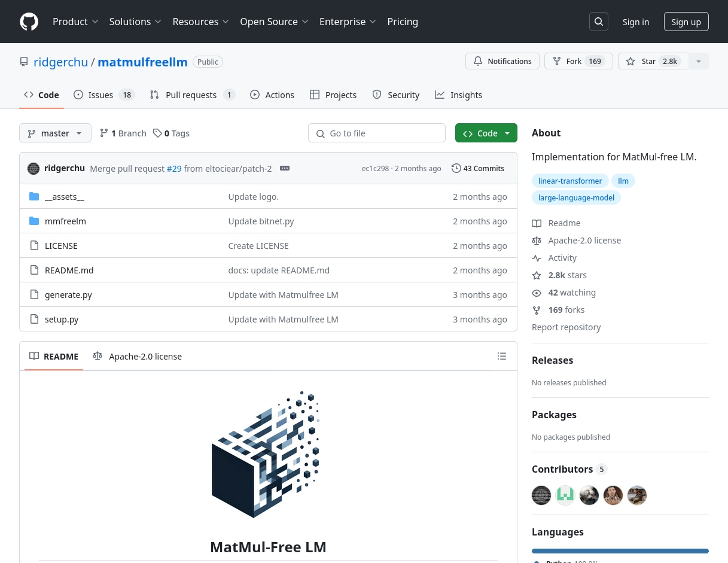The image size is (728, 563).
Task: Open search with the magnifying glass icon
Action: tap(598, 22)
